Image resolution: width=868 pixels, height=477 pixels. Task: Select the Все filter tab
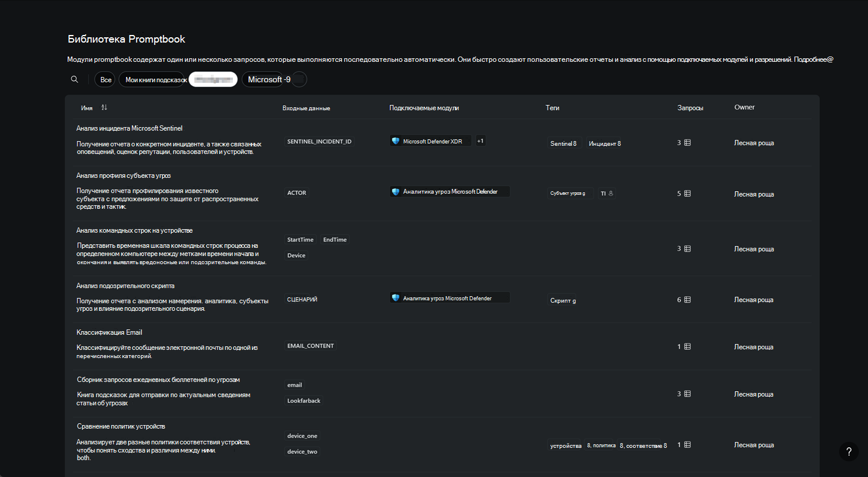click(106, 79)
